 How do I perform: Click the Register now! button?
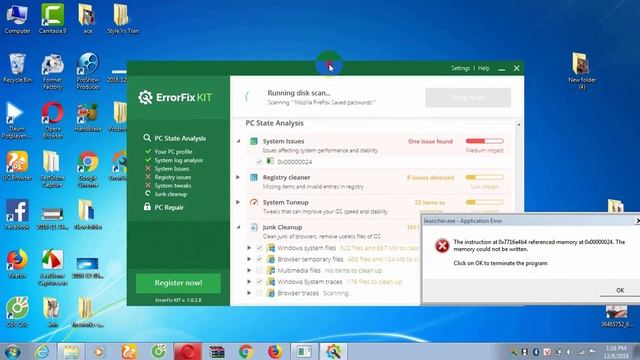point(178,283)
